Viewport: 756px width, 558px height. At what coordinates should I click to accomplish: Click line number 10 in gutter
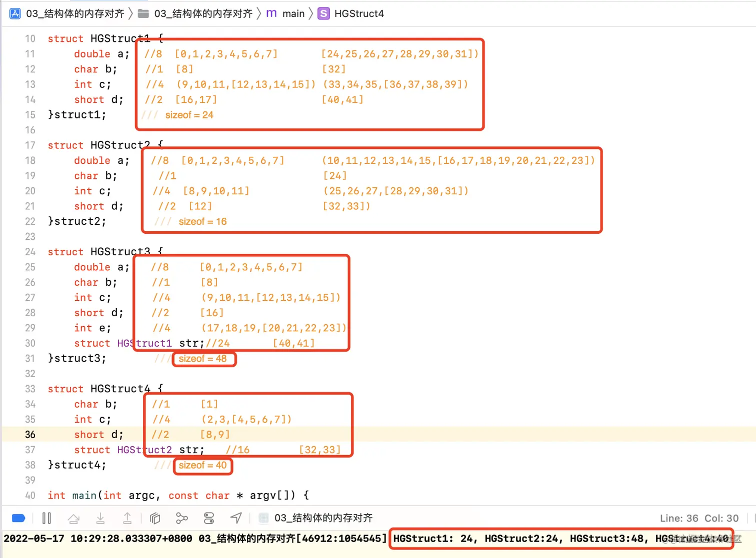30,38
